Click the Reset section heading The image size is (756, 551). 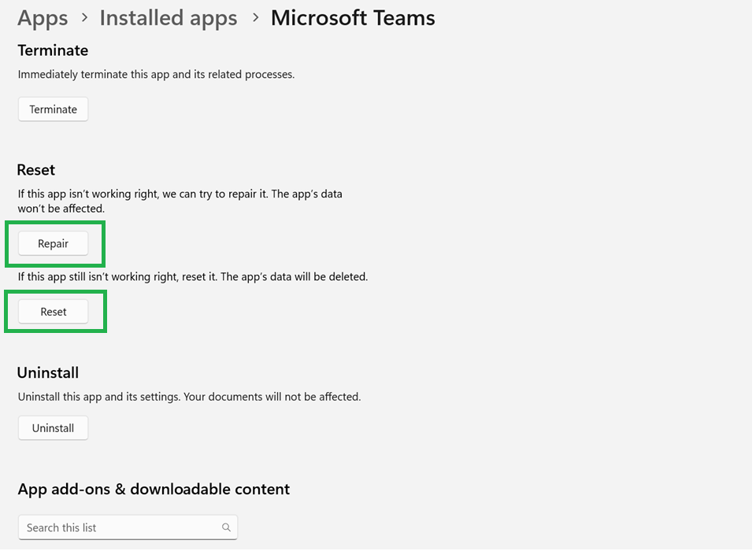point(36,170)
